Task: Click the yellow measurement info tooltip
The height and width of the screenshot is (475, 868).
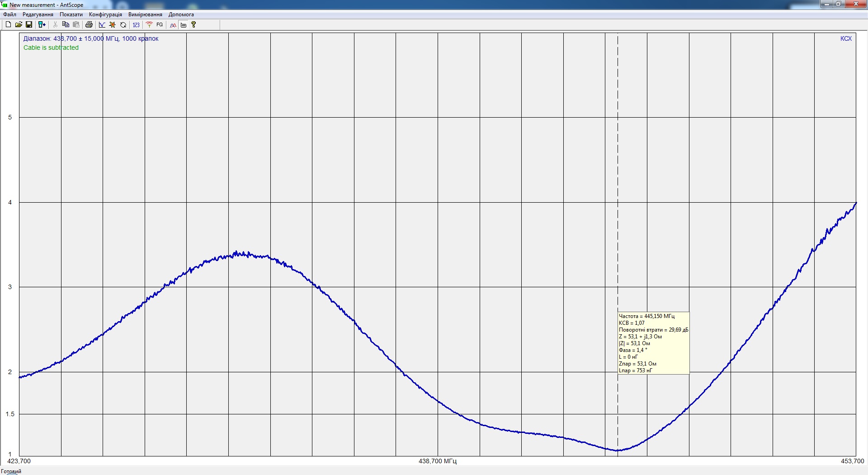Action: (x=653, y=343)
